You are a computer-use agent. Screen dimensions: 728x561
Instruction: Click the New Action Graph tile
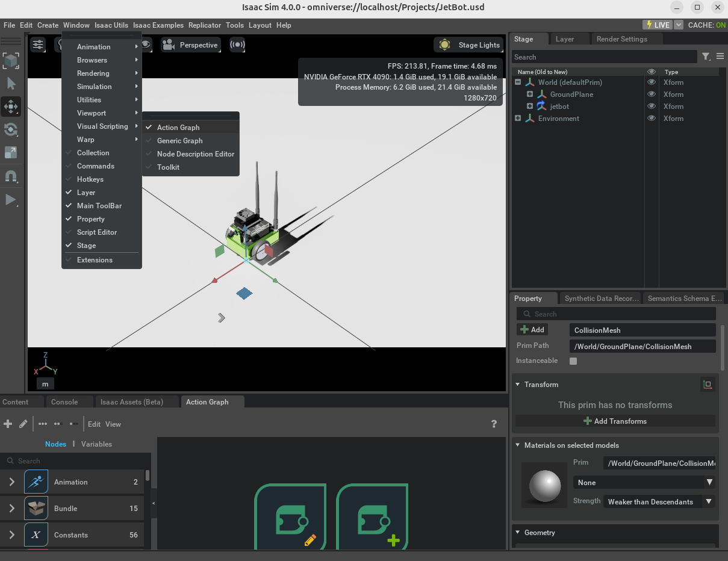[x=373, y=516]
